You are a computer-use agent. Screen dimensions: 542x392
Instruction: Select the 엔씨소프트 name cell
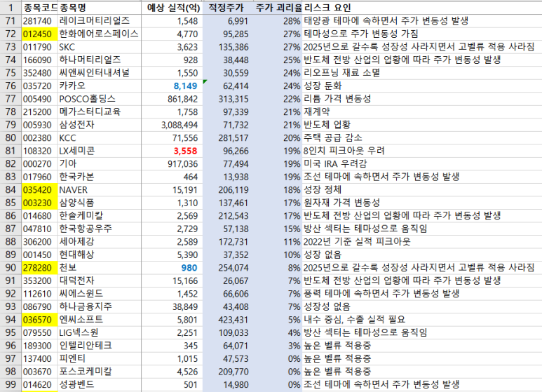[x=100, y=320]
